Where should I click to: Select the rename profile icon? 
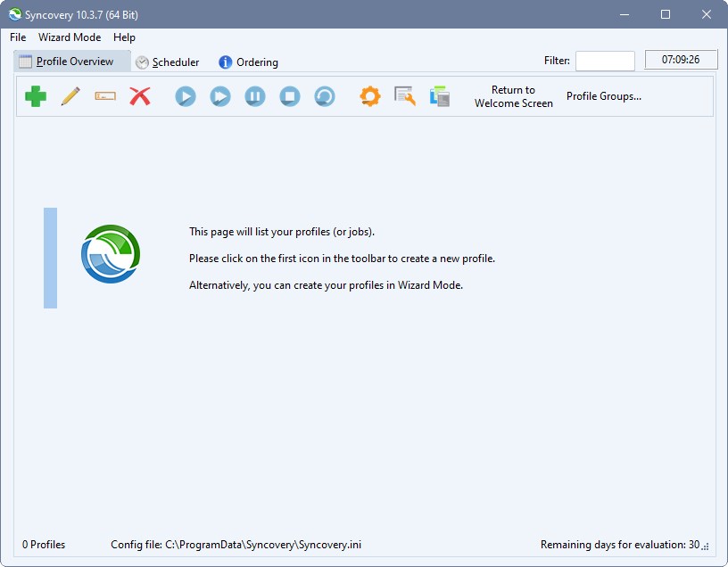[x=105, y=96]
